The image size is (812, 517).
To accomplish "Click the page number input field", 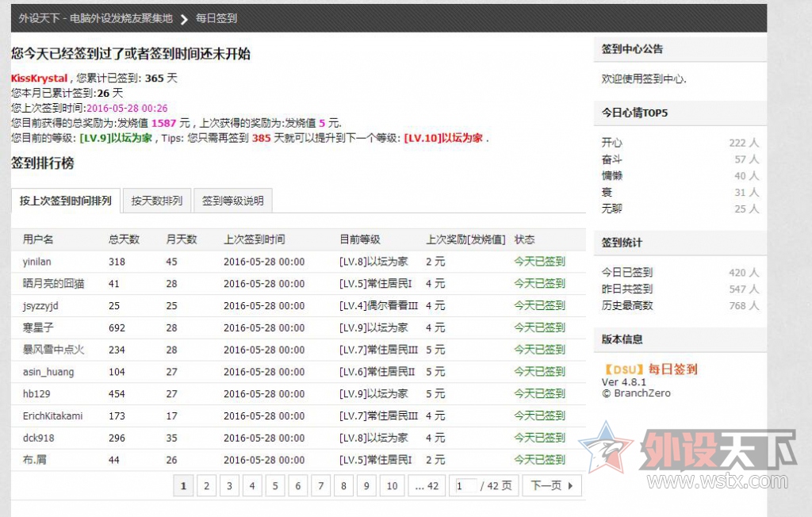I will click(465, 486).
